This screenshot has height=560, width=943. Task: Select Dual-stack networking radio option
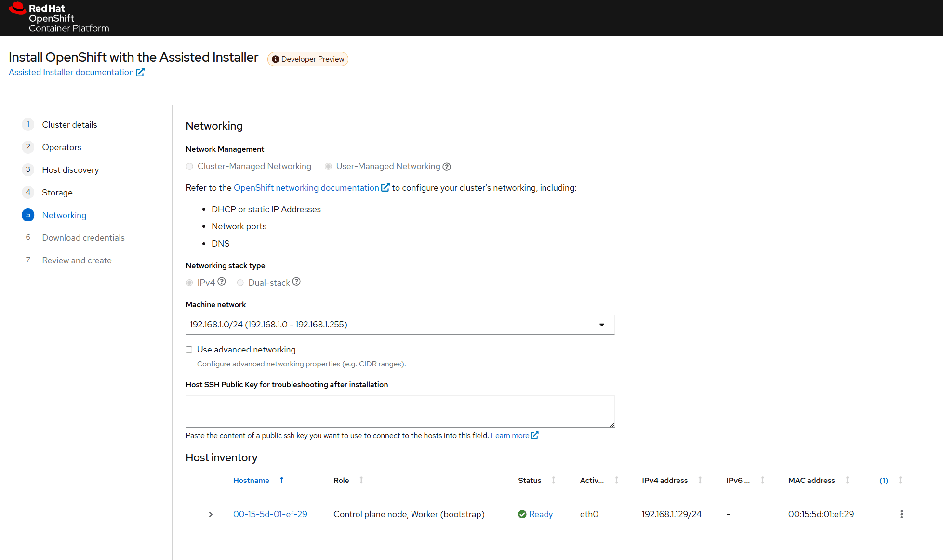[x=240, y=283]
